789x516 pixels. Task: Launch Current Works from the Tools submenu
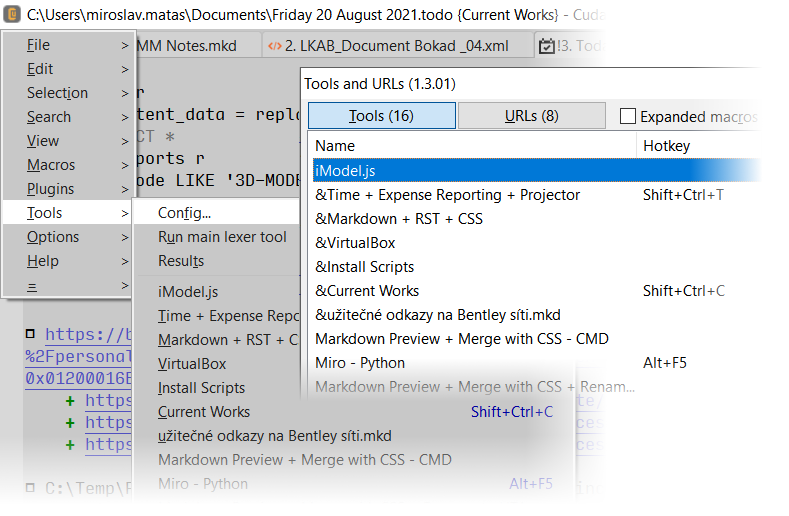pyautogui.click(x=204, y=412)
